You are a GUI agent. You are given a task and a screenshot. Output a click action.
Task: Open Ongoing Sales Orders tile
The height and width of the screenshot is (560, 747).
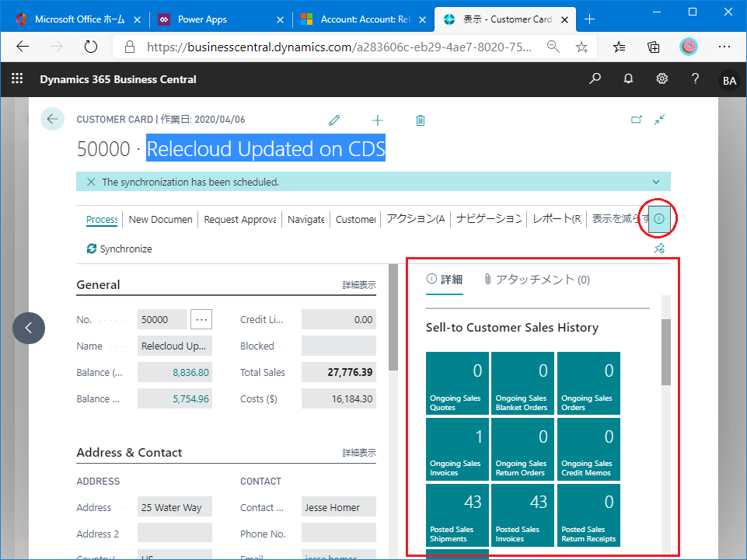click(589, 384)
